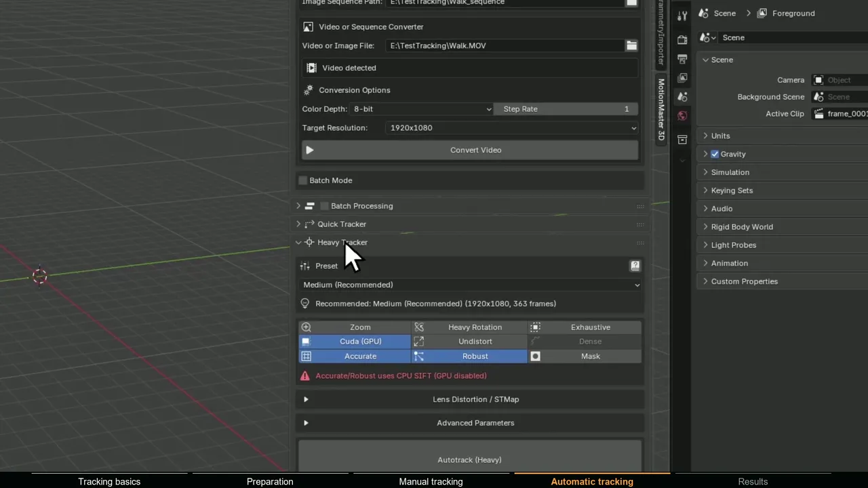Click the play icon on Convert Video
This screenshot has width=868, height=488.
[x=309, y=150]
